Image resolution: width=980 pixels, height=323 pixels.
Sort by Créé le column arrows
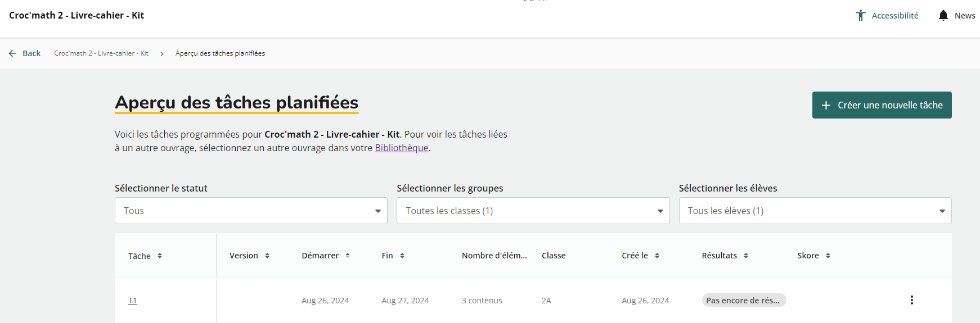coord(657,256)
